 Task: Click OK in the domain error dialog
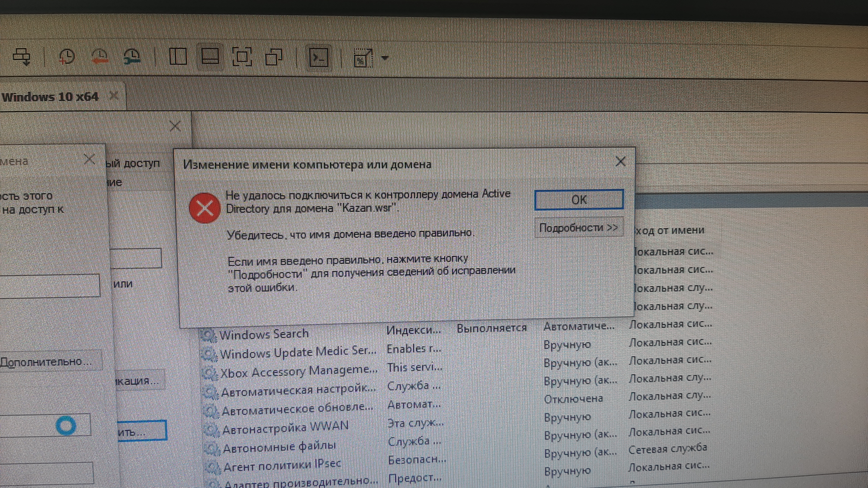click(x=579, y=200)
